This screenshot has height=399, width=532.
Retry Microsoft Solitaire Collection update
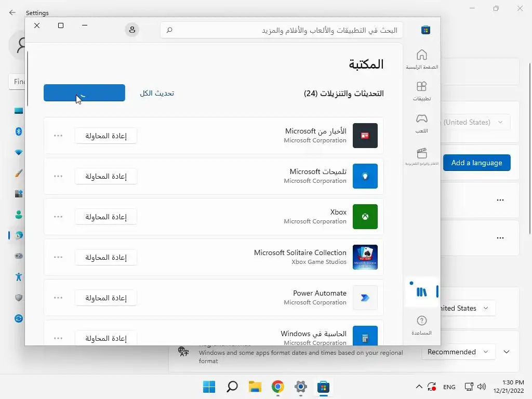point(106,257)
